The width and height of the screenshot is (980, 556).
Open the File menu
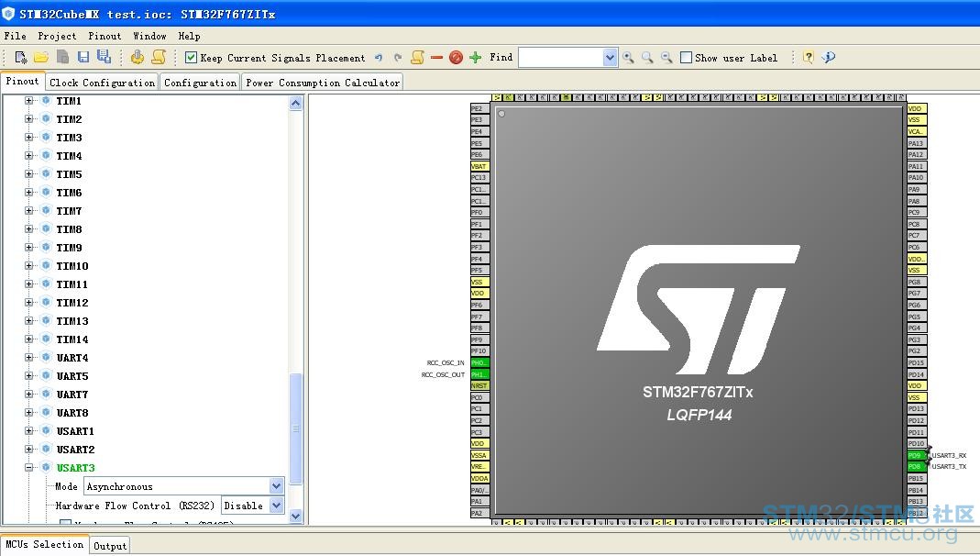pyautogui.click(x=15, y=37)
